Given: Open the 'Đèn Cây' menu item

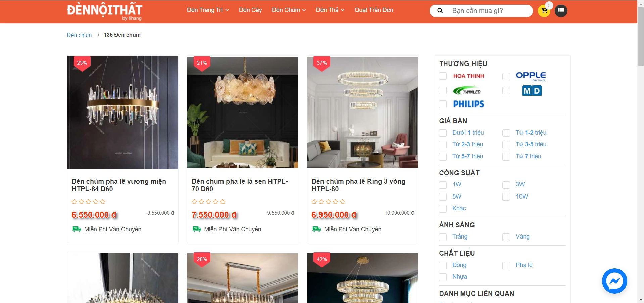Looking at the screenshot, I should coord(250,10).
